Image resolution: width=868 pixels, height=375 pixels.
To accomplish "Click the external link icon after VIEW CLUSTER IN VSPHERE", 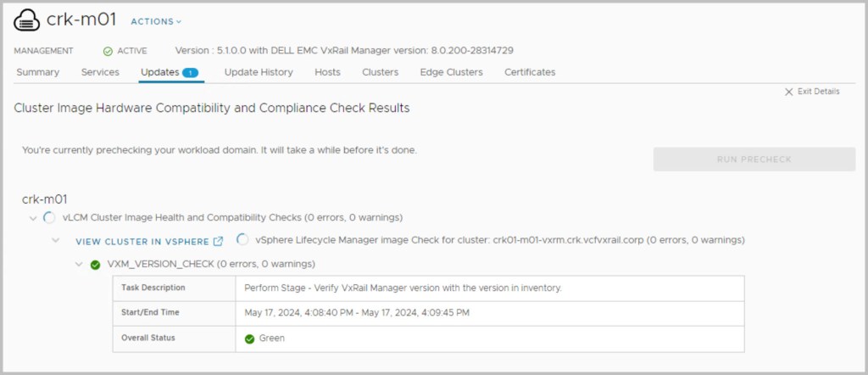I will coord(218,241).
